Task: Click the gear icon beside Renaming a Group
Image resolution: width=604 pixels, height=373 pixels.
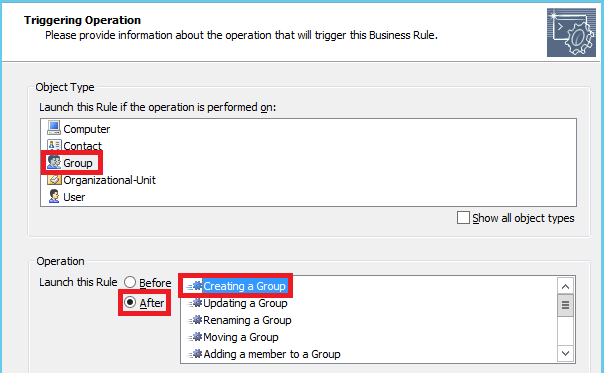Action: pos(195,320)
